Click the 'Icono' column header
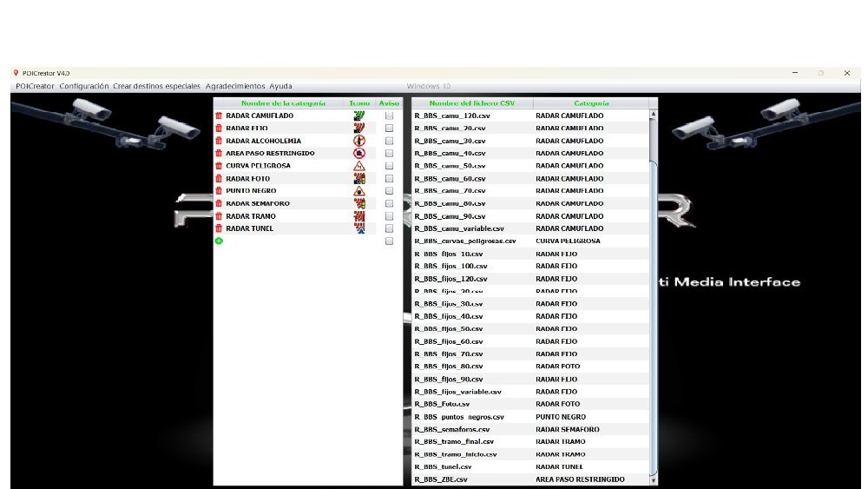Screen dimensions: 868x489 (x=359, y=103)
